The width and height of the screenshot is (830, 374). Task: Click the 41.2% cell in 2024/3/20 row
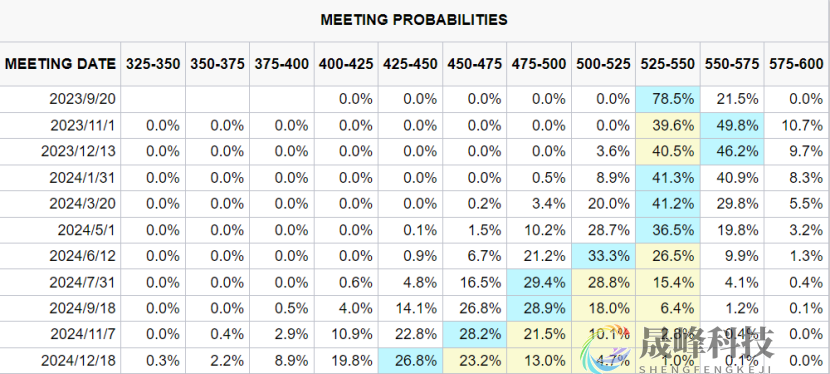coord(667,204)
